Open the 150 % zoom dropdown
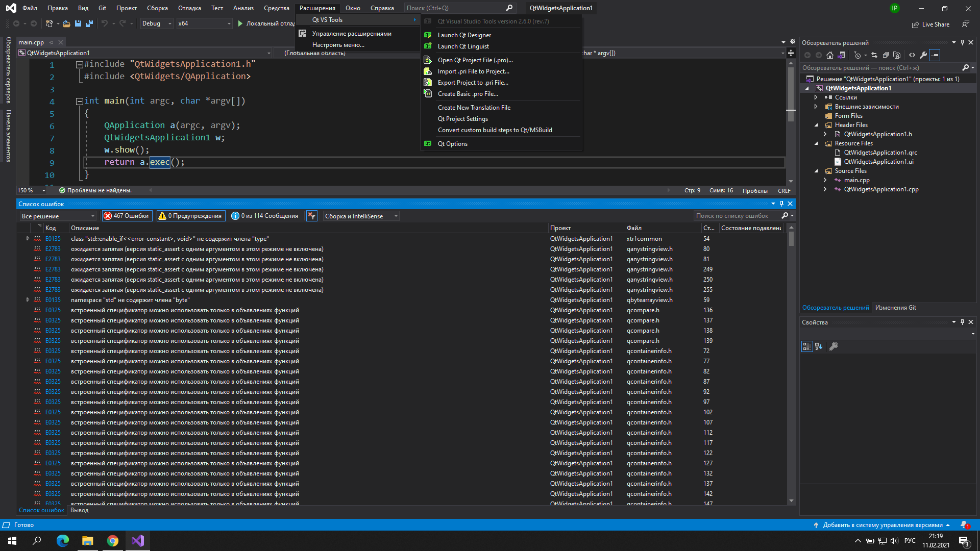This screenshot has height=551, width=980. [32, 190]
